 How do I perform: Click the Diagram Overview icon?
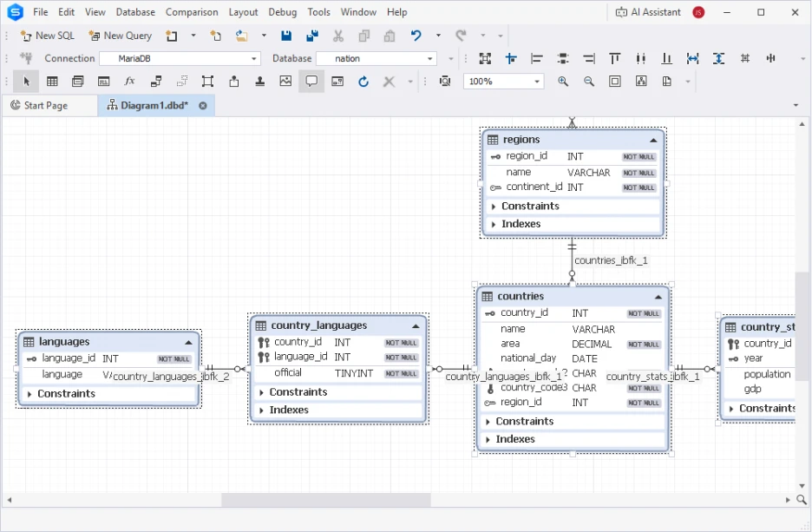[x=445, y=82]
